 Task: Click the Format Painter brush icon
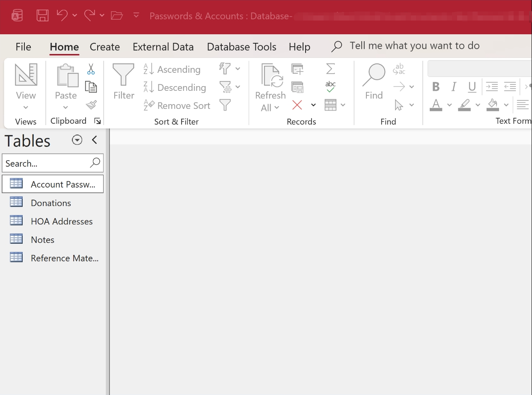point(91,105)
